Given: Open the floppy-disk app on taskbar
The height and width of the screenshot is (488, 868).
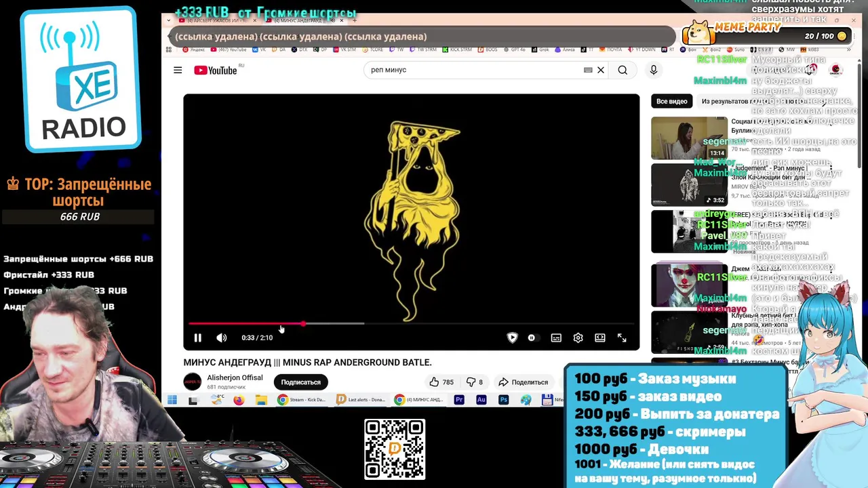Looking at the screenshot, I should point(547,401).
